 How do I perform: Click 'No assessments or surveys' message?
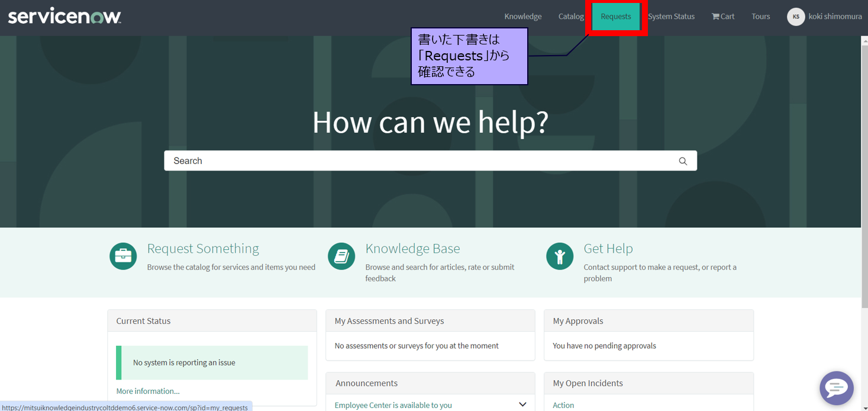tap(417, 345)
